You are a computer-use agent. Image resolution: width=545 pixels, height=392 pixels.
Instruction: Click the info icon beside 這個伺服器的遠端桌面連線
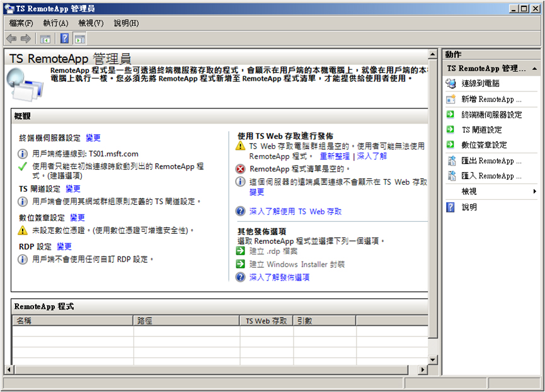coord(240,182)
